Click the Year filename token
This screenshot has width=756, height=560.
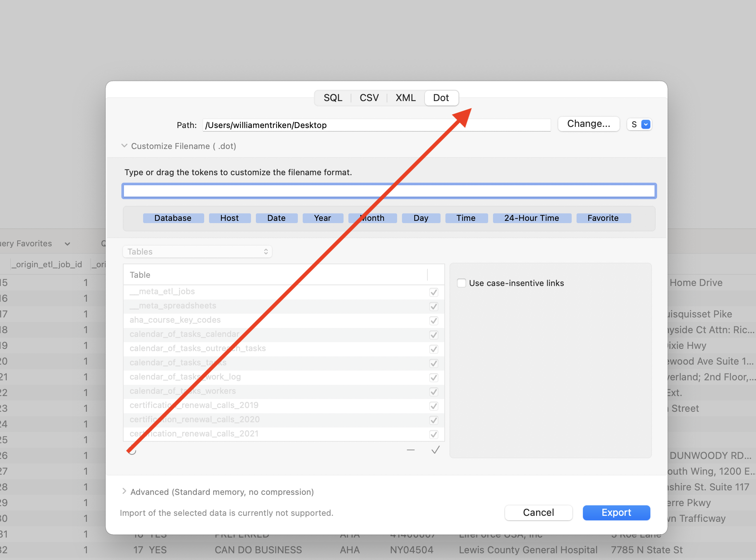pyautogui.click(x=322, y=218)
